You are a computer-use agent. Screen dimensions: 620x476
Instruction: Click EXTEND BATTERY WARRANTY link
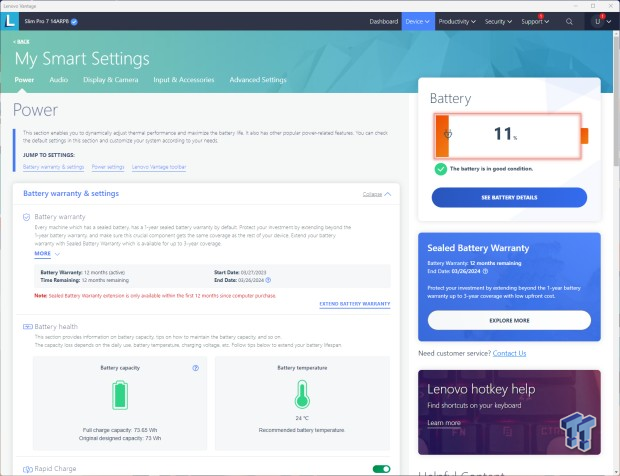pos(355,304)
